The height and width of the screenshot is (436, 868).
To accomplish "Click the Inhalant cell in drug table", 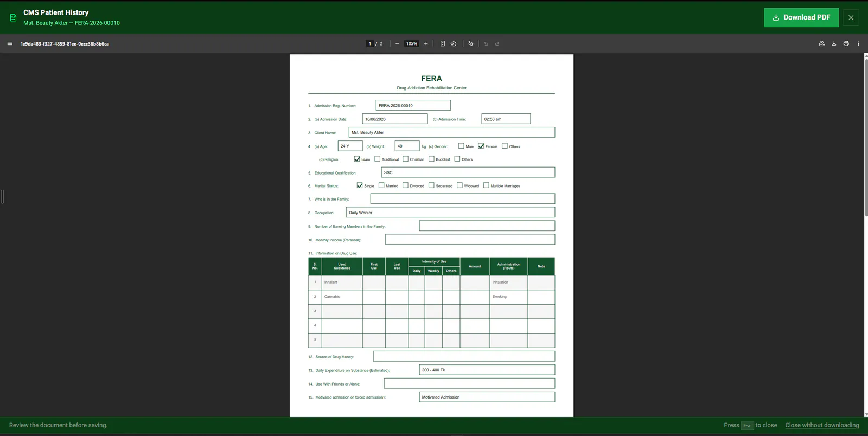I will pos(342,283).
